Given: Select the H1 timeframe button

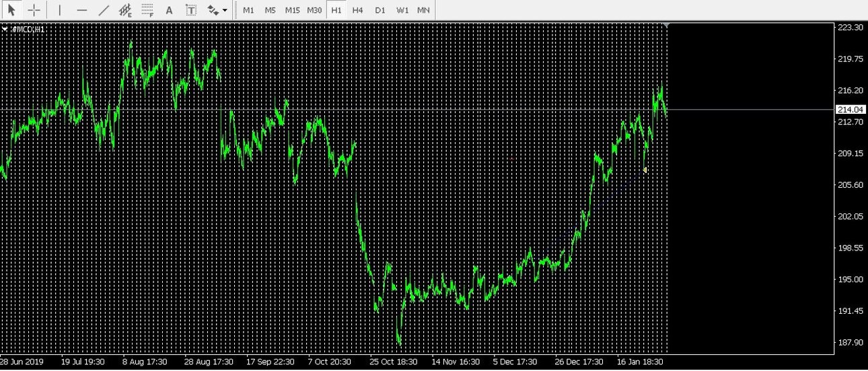Looking at the screenshot, I should [336, 10].
